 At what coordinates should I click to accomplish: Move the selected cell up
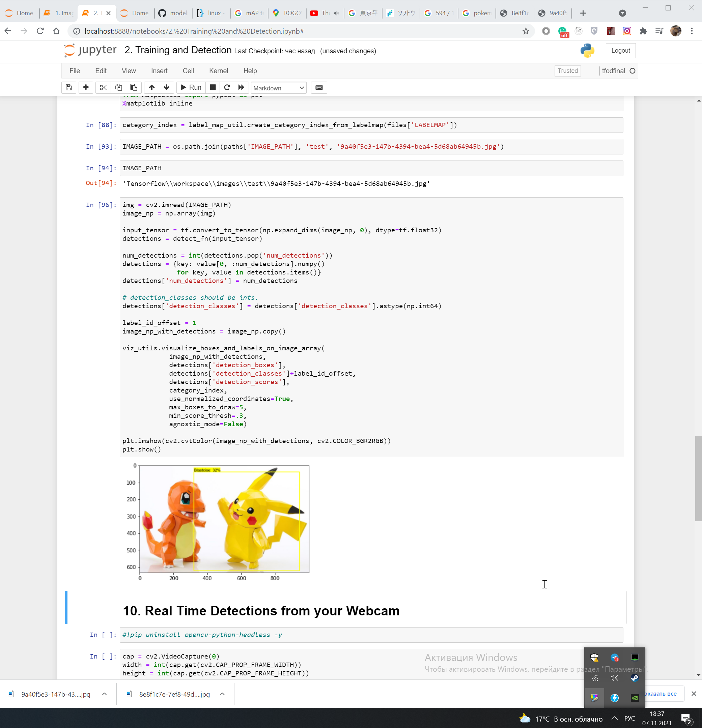(x=151, y=88)
